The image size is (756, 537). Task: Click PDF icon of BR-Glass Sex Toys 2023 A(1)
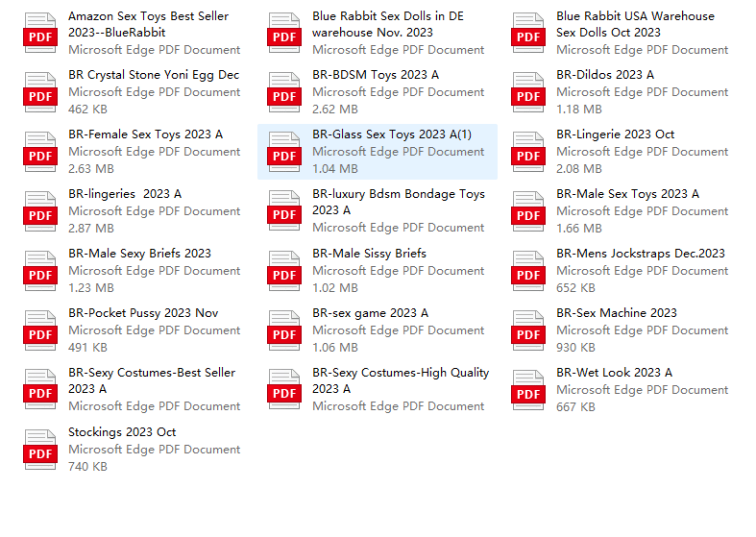point(284,153)
